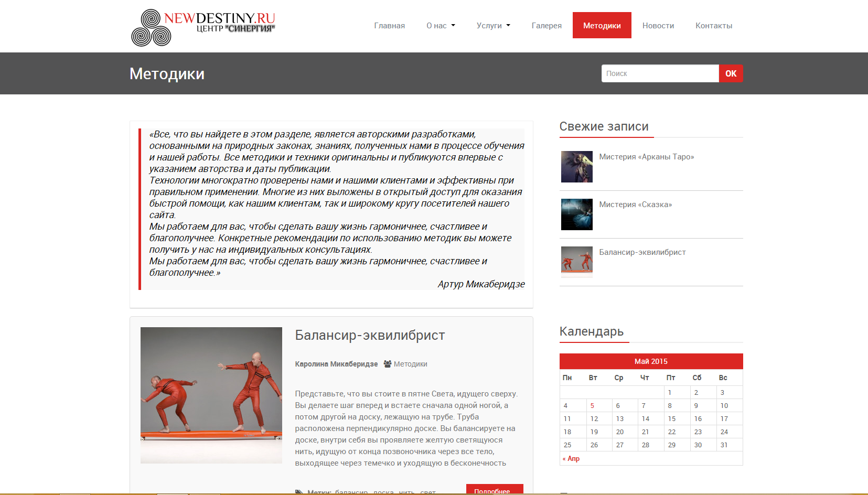Navigate to the Контакты page
Image resolution: width=868 pixels, height=495 pixels.
[x=713, y=26]
